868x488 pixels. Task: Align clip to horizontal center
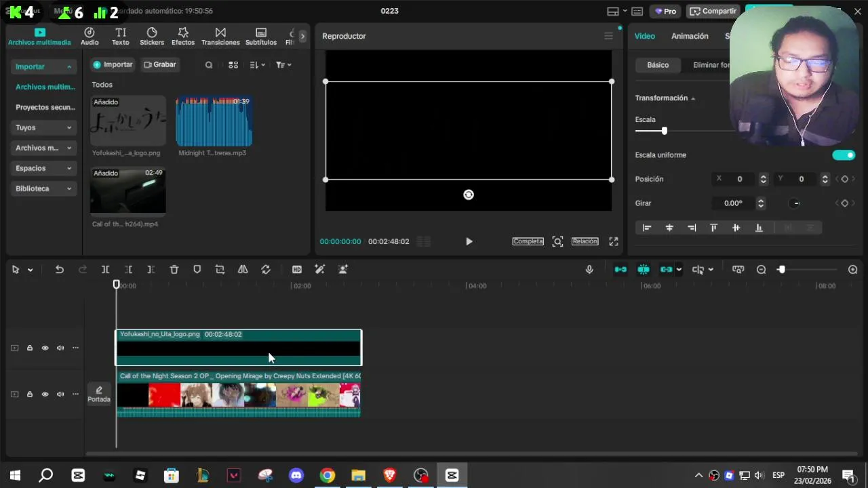pyautogui.click(x=669, y=228)
